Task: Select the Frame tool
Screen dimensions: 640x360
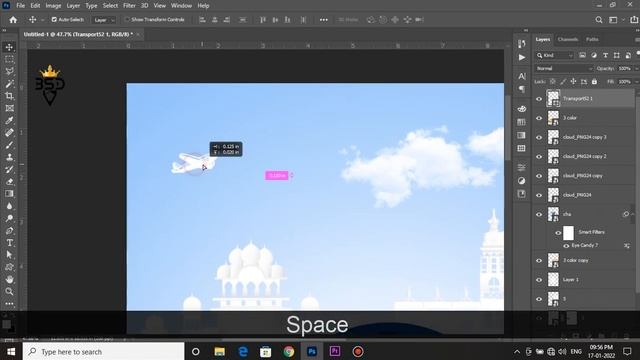Action: 9,108
